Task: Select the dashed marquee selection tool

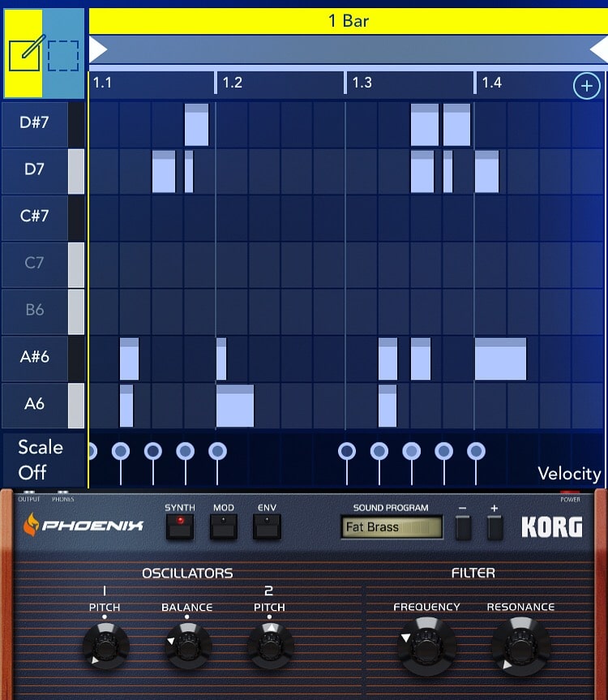Action: tap(63, 54)
